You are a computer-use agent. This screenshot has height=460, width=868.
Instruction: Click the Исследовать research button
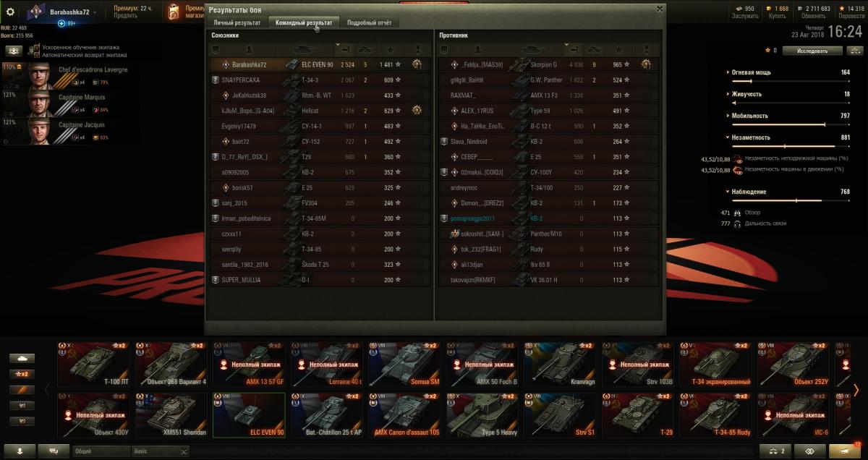[x=812, y=51]
